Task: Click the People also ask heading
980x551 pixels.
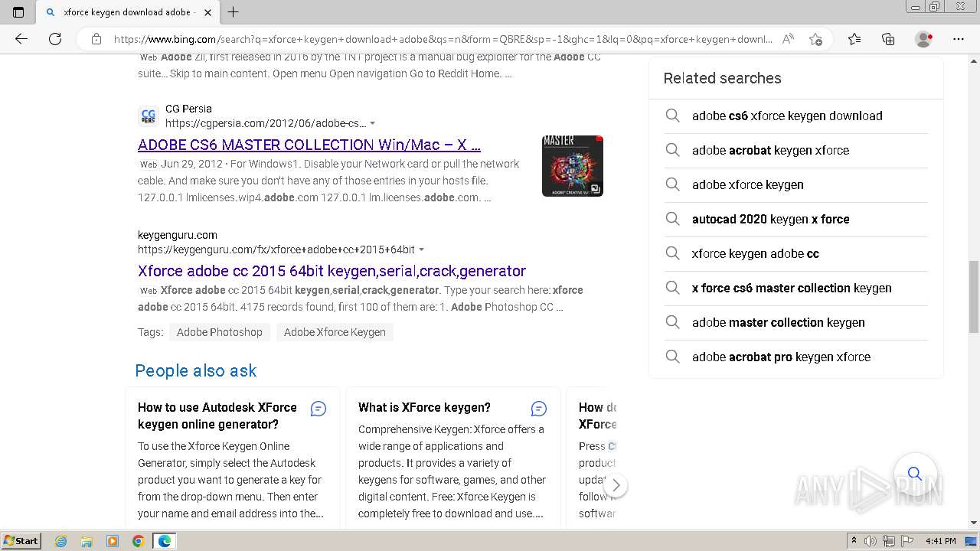Action: coord(196,370)
